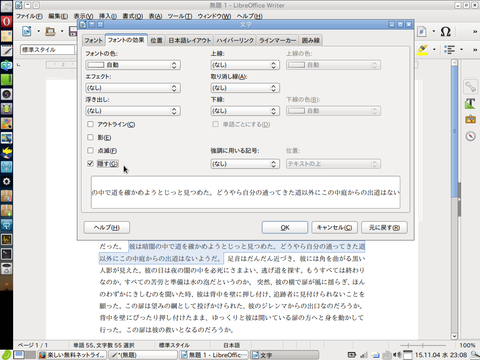Enable the アウトライン checkbox

(x=90, y=124)
